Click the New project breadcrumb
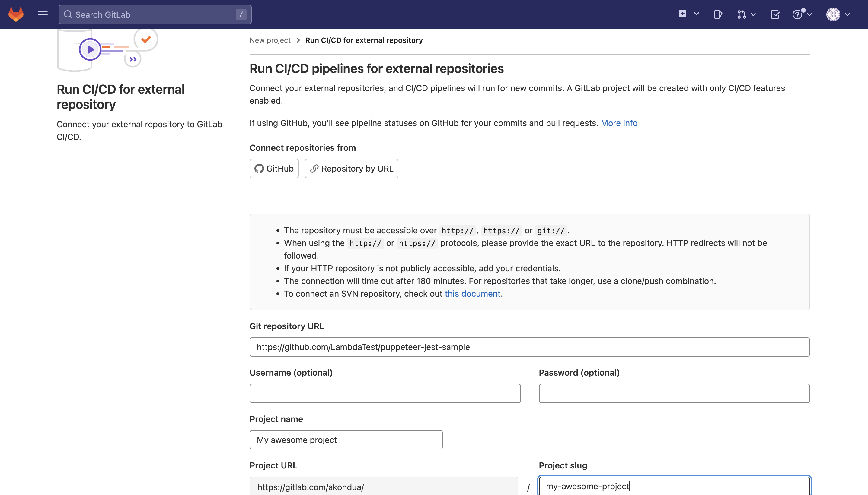This screenshot has height=495, width=868. pos(270,40)
